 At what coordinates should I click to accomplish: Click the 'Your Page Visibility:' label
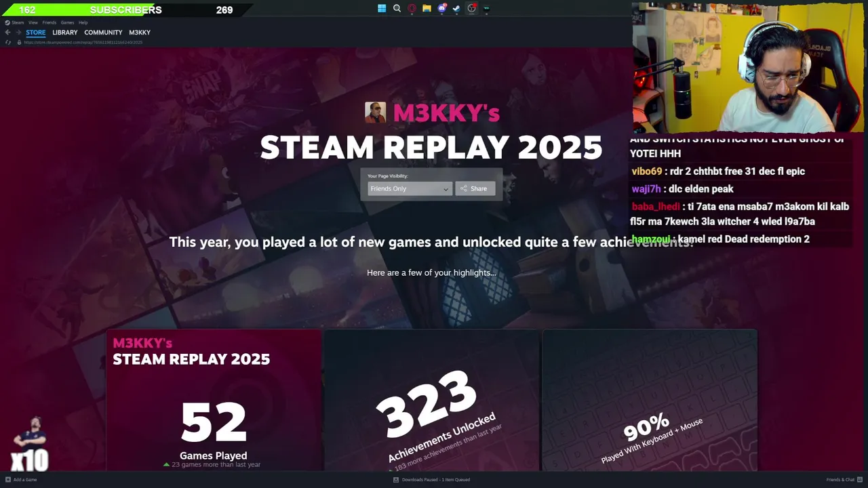pyautogui.click(x=388, y=176)
